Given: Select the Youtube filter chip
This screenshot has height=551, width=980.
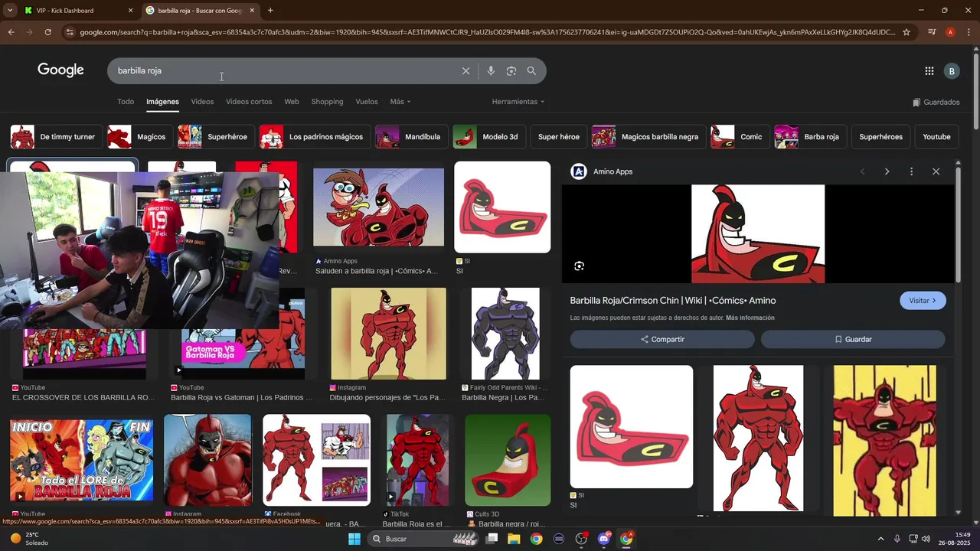Looking at the screenshot, I should pos(936,137).
